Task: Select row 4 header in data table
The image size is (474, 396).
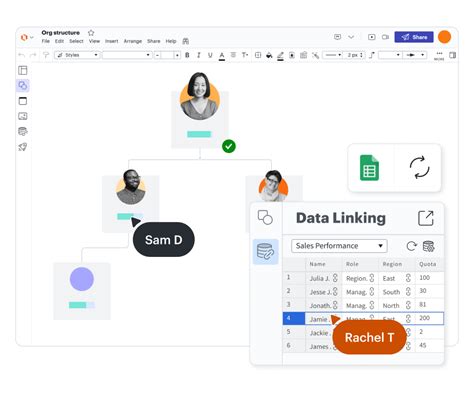Action: click(294, 318)
